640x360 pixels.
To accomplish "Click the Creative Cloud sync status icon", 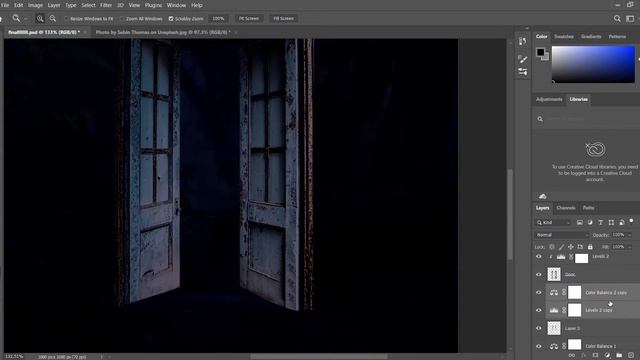I will 542,196.
